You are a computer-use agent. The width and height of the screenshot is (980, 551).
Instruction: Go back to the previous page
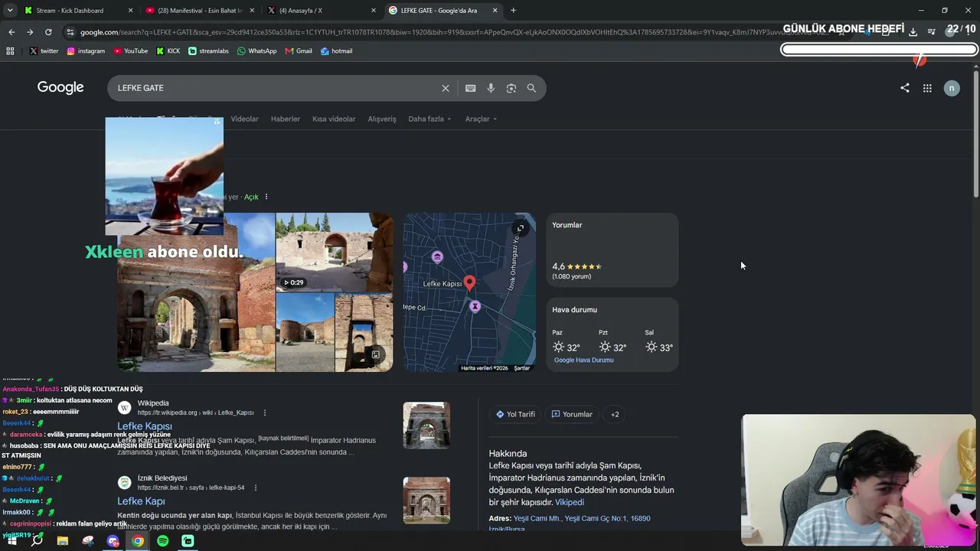pos(11,32)
